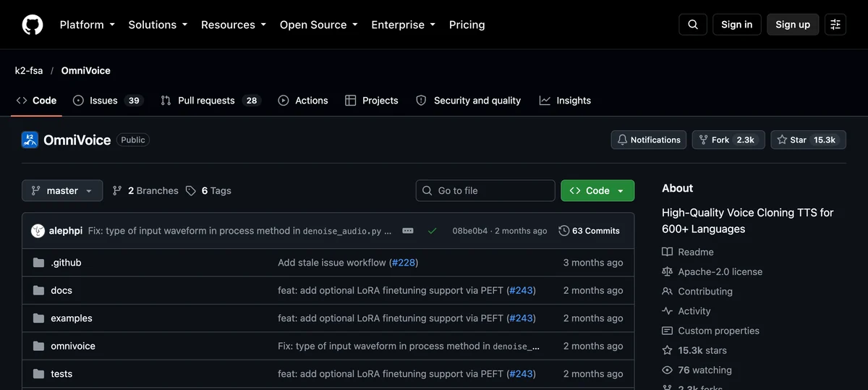
Task: Open the Apache-2.0 license text link
Action: click(x=720, y=271)
